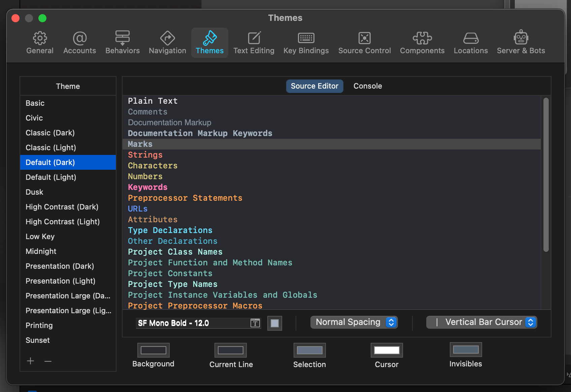Screen dimensions: 571x392
Task: Select the Strings syntax row
Action: [x=332, y=155]
